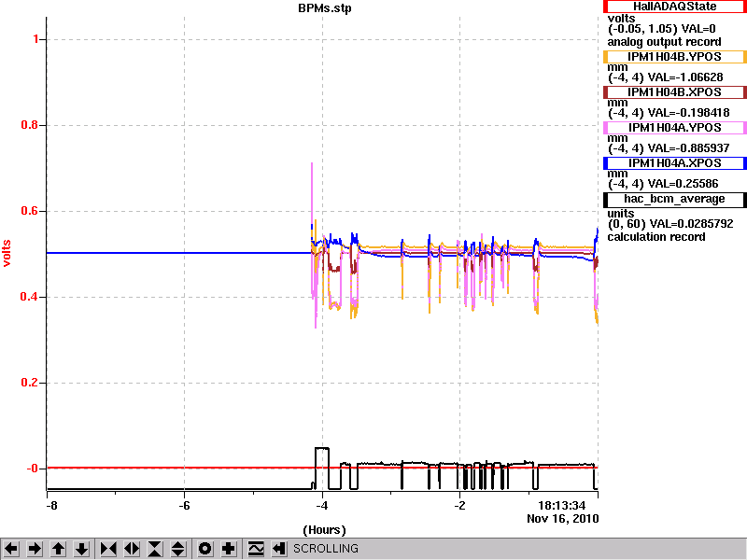Click the VAL=0.25586 readout text
The width and height of the screenshot is (747, 560).
(684, 184)
